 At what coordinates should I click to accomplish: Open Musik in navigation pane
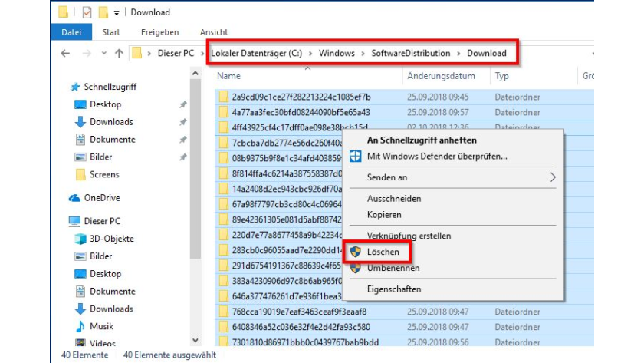pyautogui.click(x=101, y=326)
